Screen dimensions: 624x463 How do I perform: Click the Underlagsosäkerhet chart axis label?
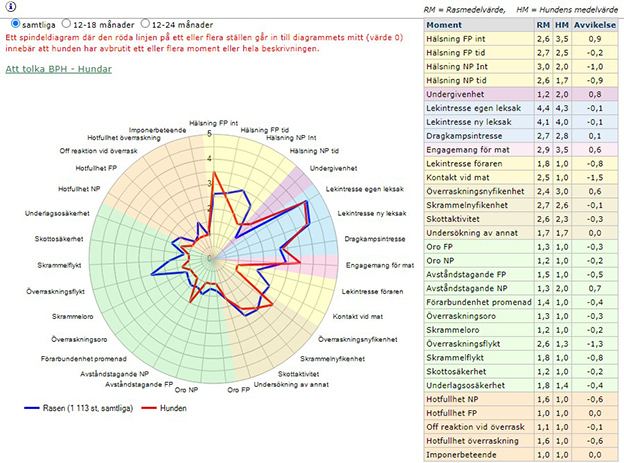point(57,213)
